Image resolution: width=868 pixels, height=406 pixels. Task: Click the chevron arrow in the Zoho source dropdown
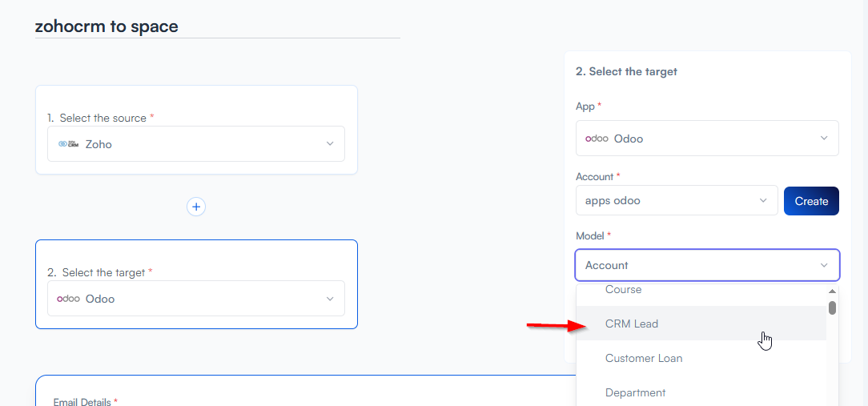330,144
